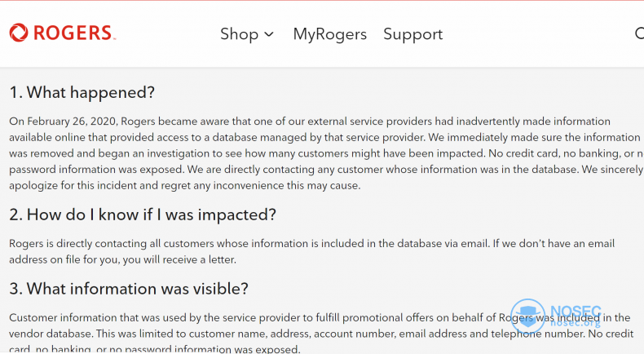Click the cut-off nav item right of Support
Screen dimensions: 644x354
point(639,33)
